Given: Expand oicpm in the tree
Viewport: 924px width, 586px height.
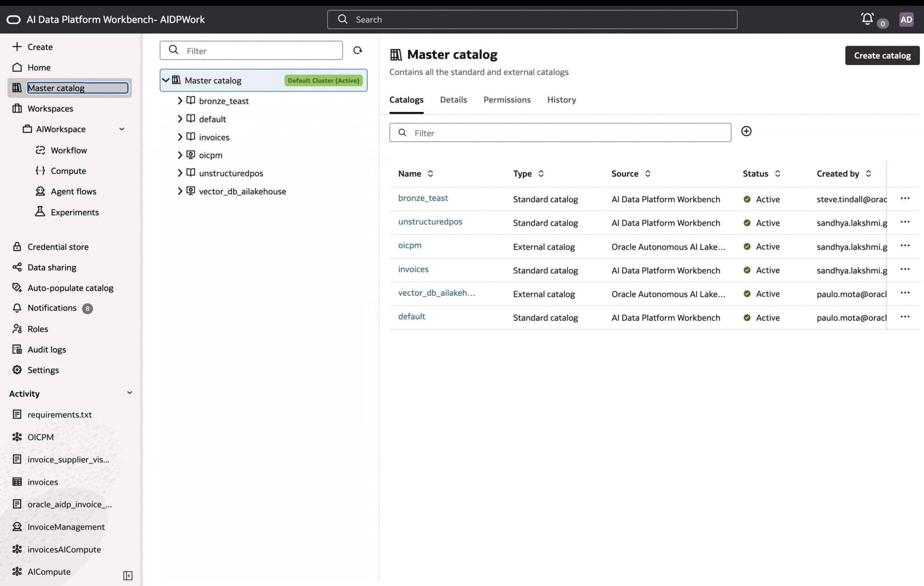Looking at the screenshot, I should coord(180,155).
